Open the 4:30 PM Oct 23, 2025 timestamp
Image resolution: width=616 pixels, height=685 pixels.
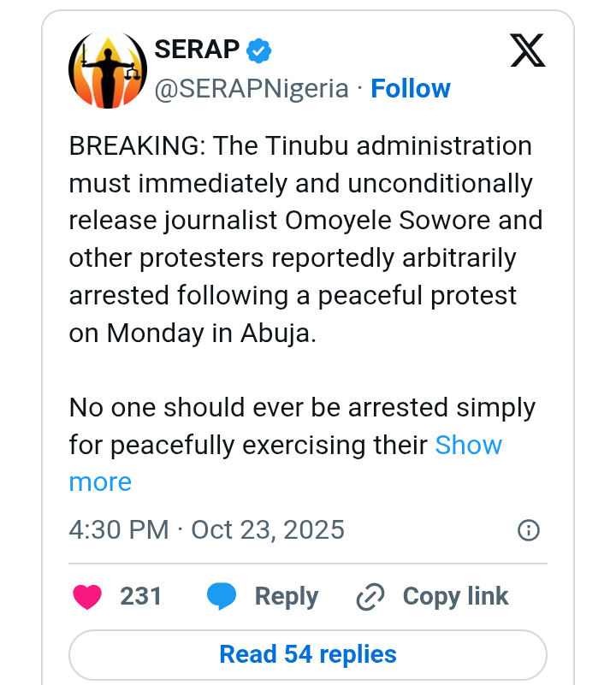point(206,529)
